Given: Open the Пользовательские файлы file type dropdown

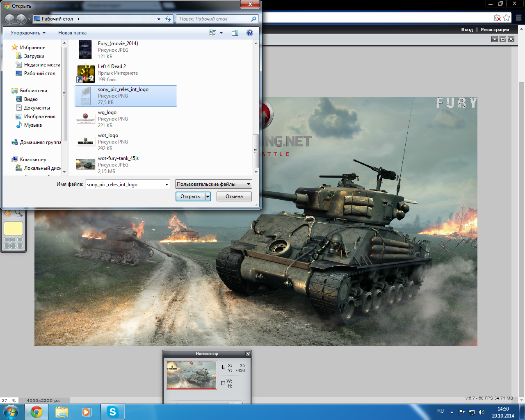Looking at the screenshot, I should 214,184.
